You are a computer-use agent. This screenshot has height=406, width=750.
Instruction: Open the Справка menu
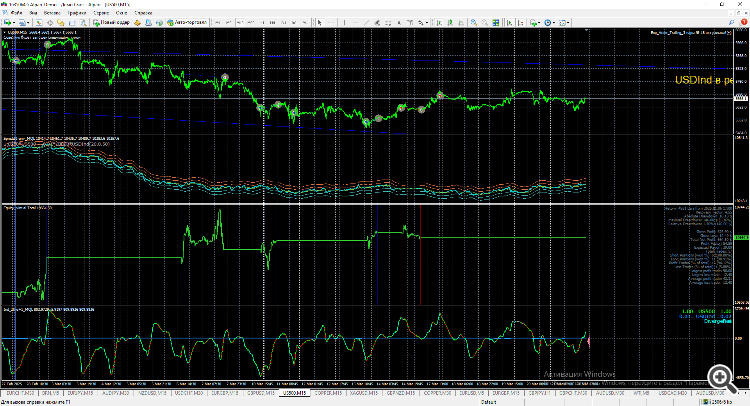pyautogui.click(x=143, y=13)
